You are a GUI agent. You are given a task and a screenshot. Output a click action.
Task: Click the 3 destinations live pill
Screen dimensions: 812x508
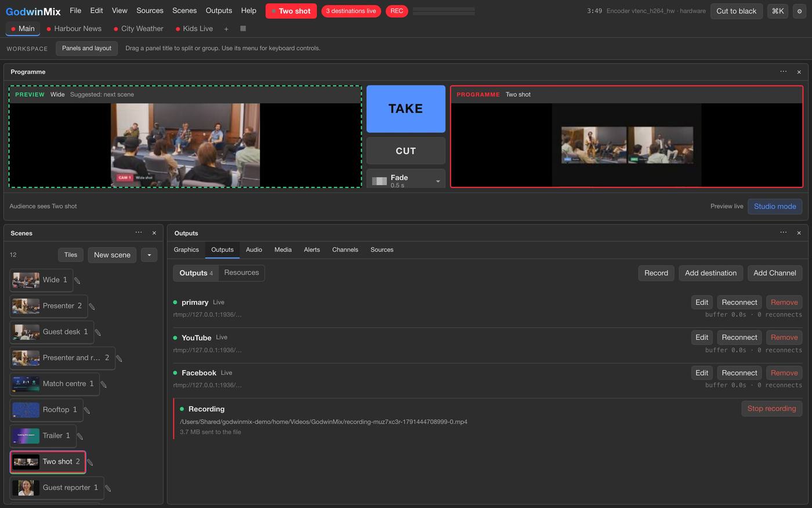351,11
